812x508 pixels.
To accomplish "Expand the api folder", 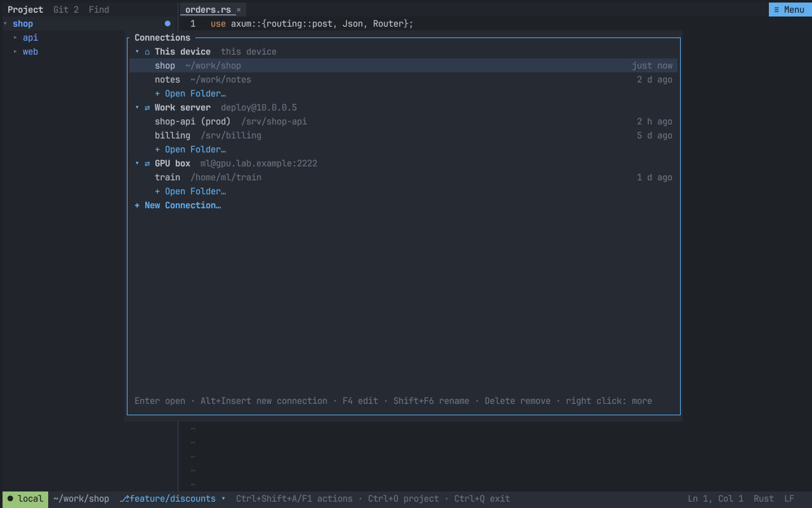I will point(15,37).
